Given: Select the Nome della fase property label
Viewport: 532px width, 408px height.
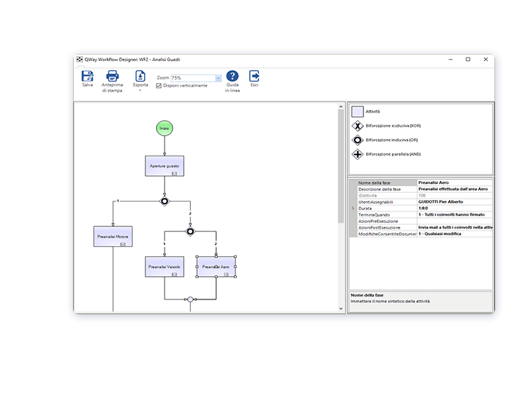Looking at the screenshot, I should click(x=387, y=182).
